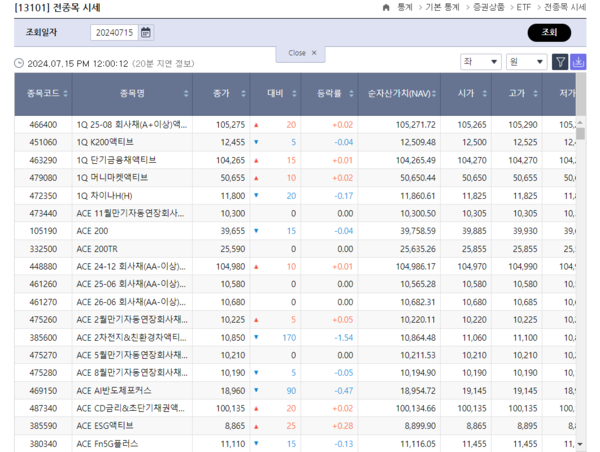Screen dimensions: 600x452
Task: Go to ETF in breadcrumb
Action: pyautogui.click(x=526, y=7)
